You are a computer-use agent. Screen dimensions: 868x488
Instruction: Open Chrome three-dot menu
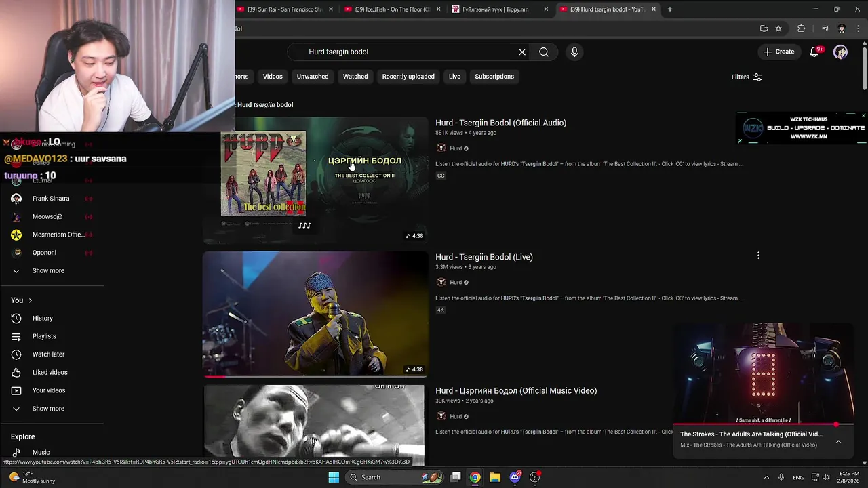coord(858,28)
